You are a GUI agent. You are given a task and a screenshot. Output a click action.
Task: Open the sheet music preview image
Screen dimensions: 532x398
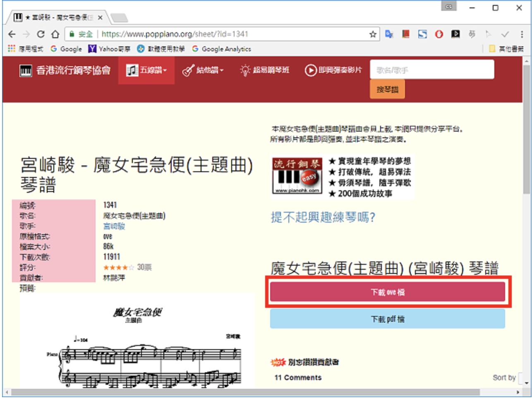pos(137,341)
